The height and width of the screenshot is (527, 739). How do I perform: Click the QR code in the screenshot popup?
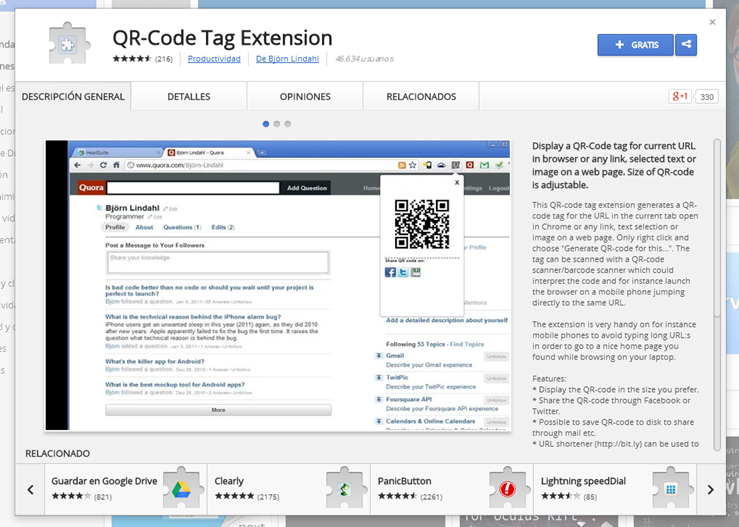coord(422,224)
